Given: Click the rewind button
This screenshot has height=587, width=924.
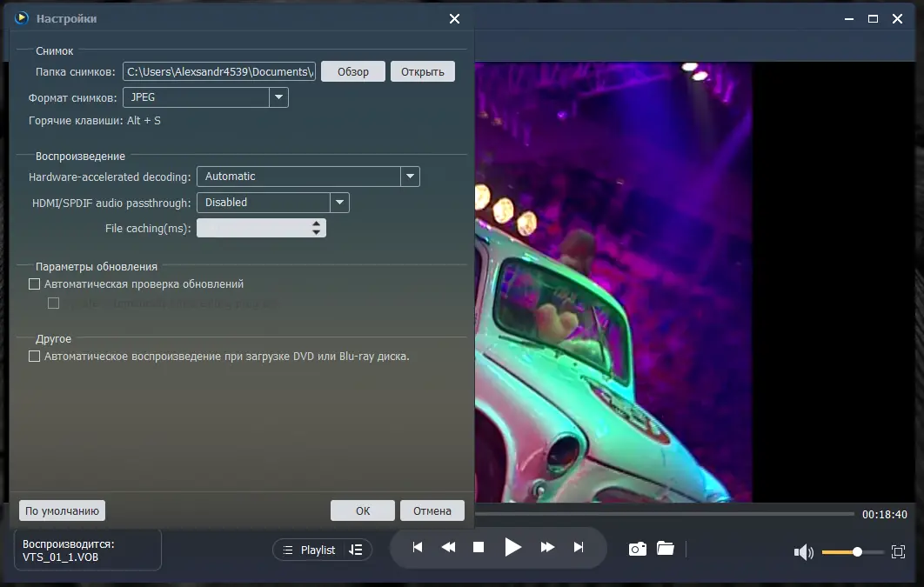Looking at the screenshot, I should tap(448, 547).
